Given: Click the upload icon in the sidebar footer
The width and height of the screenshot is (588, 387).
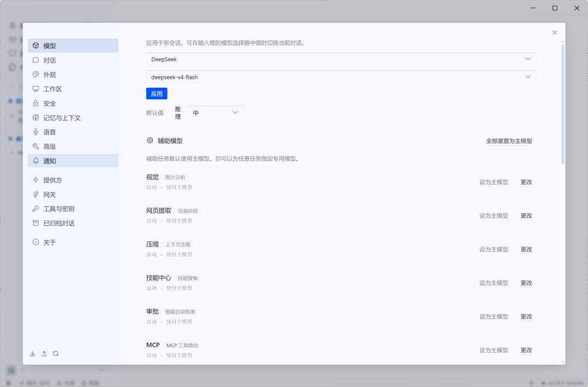Looking at the screenshot, I should [x=44, y=354].
